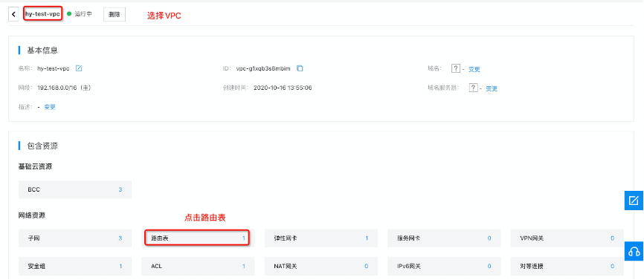Click 变更 link next to 描述
This screenshot has height=280, width=644.
(50, 107)
